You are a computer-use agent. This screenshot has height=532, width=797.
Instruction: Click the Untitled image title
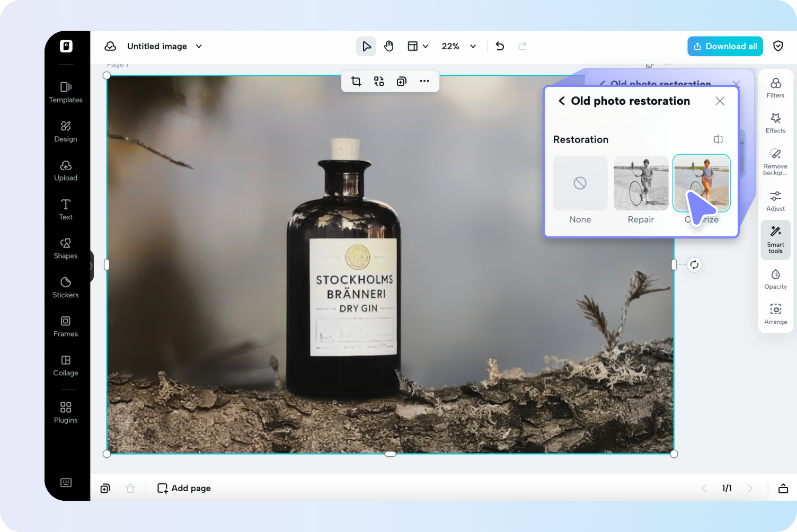(157, 46)
